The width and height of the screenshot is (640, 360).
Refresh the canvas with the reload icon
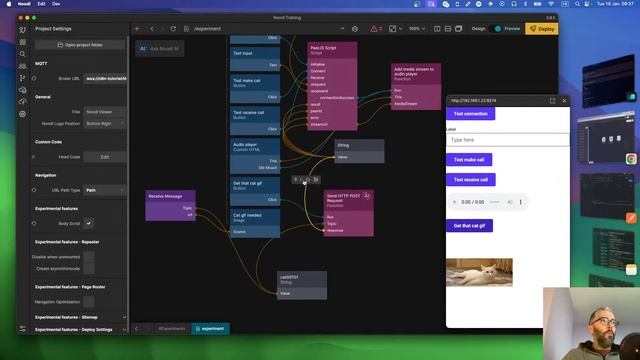(x=173, y=29)
